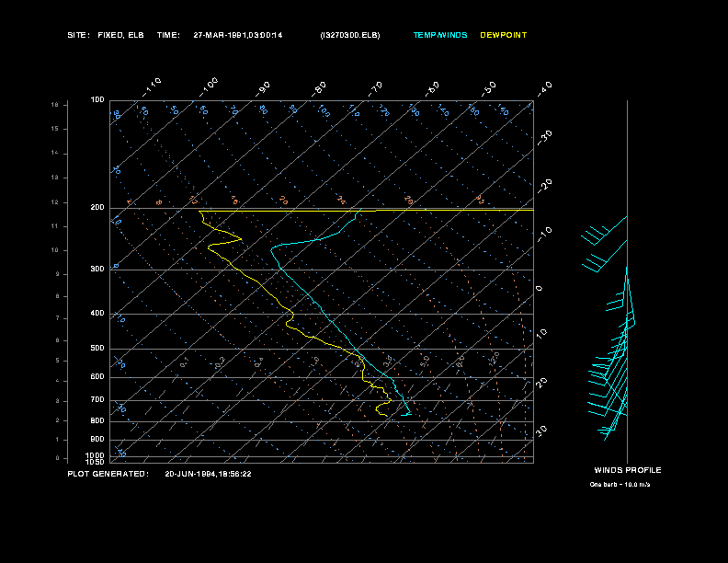Click the 400 pressure level label
Screen dimensions: 728x563
[97, 313]
